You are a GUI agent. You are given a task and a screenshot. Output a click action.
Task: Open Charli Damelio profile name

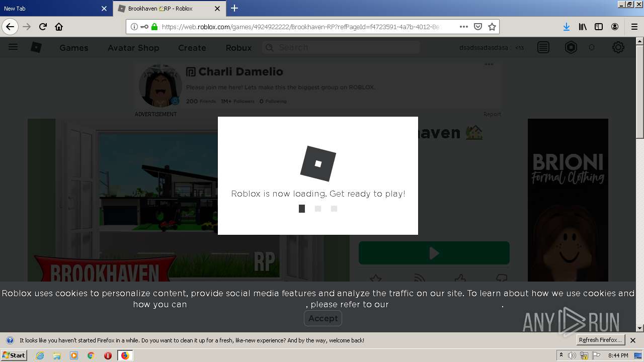(240, 71)
